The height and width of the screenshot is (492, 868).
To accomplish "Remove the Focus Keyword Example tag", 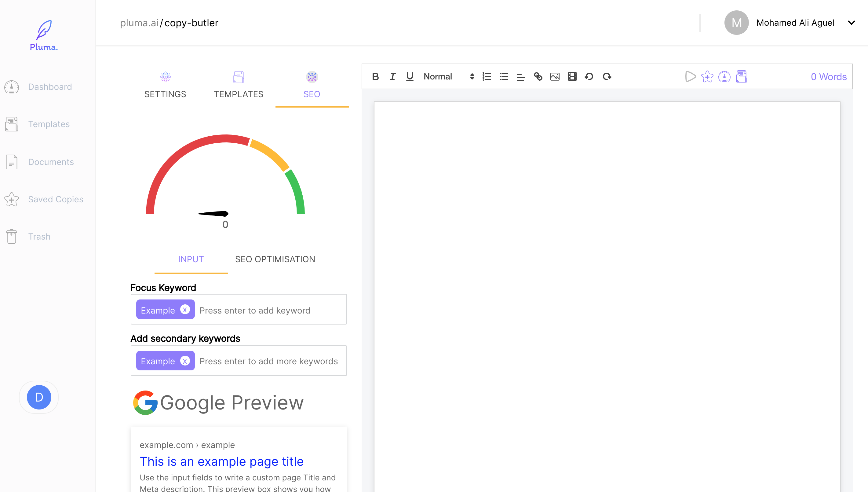I will pos(185,310).
